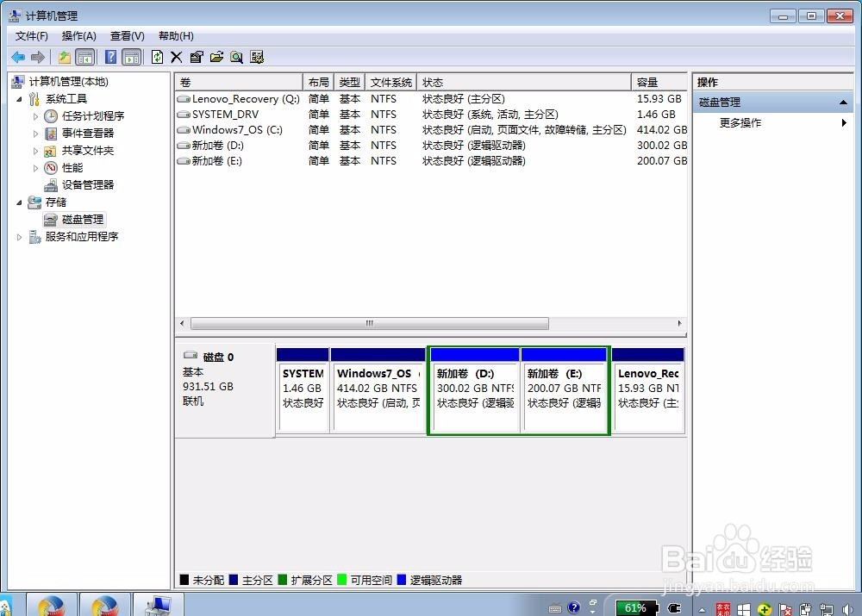This screenshot has width=862, height=616.
Task: Sort by the 类型 column header
Action: [x=350, y=83]
